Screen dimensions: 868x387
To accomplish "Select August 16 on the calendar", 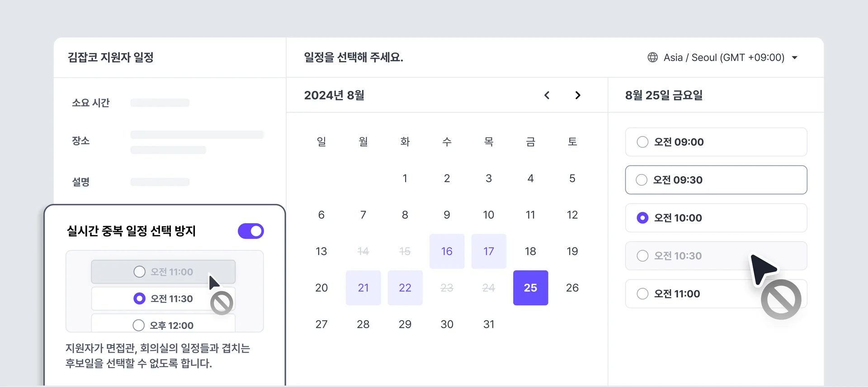I will [447, 251].
